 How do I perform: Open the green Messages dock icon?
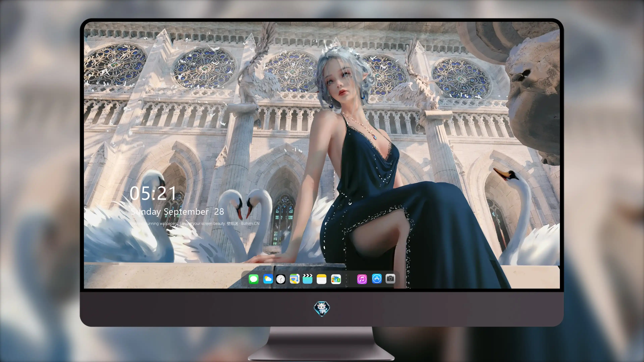coord(254,279)
